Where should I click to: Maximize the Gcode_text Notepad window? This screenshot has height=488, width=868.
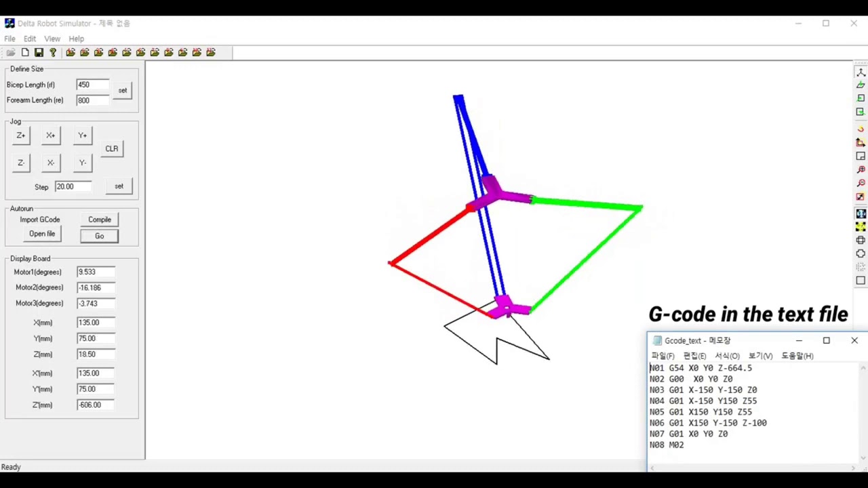[x=827, y=341]
